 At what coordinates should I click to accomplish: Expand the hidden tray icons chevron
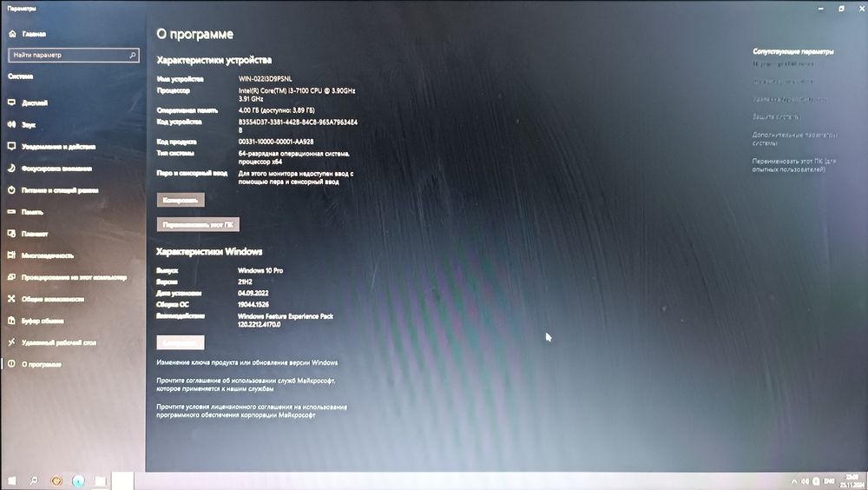pyautogui.click(x=794, y=481)
